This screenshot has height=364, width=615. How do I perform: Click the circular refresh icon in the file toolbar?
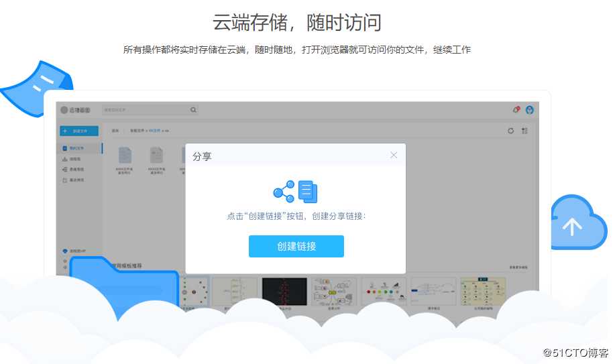click(510, 131)
